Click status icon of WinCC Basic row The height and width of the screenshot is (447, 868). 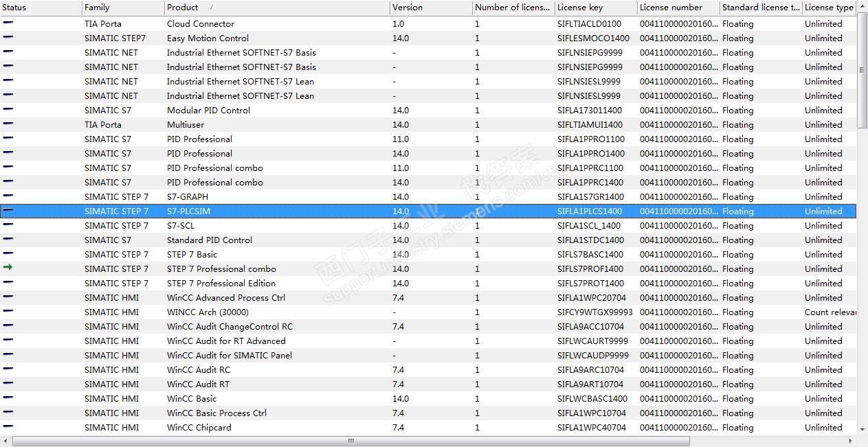click(x=8, y=398)
